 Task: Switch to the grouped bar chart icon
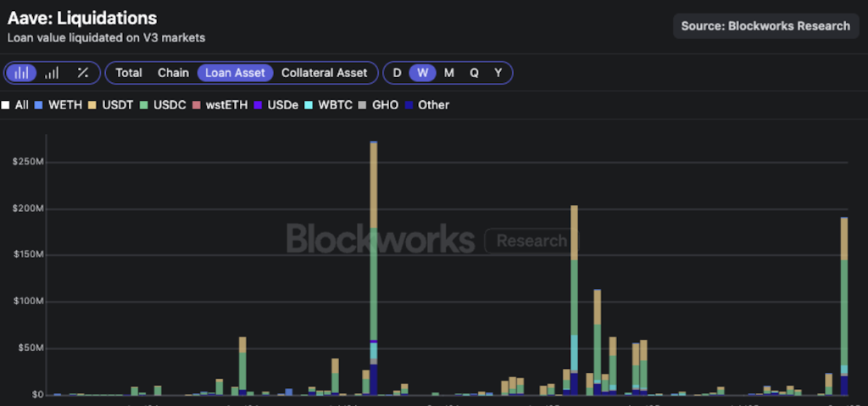[x=52, y=73]
